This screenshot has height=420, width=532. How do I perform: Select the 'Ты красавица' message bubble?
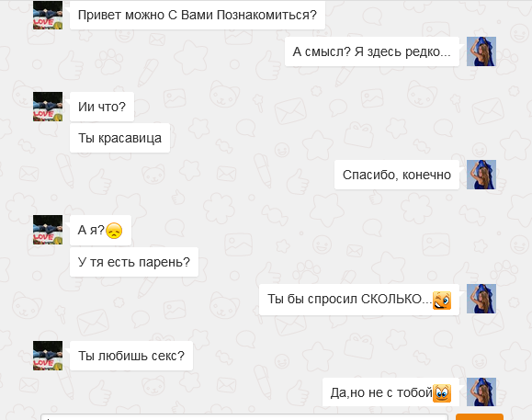tap(119, 138)
